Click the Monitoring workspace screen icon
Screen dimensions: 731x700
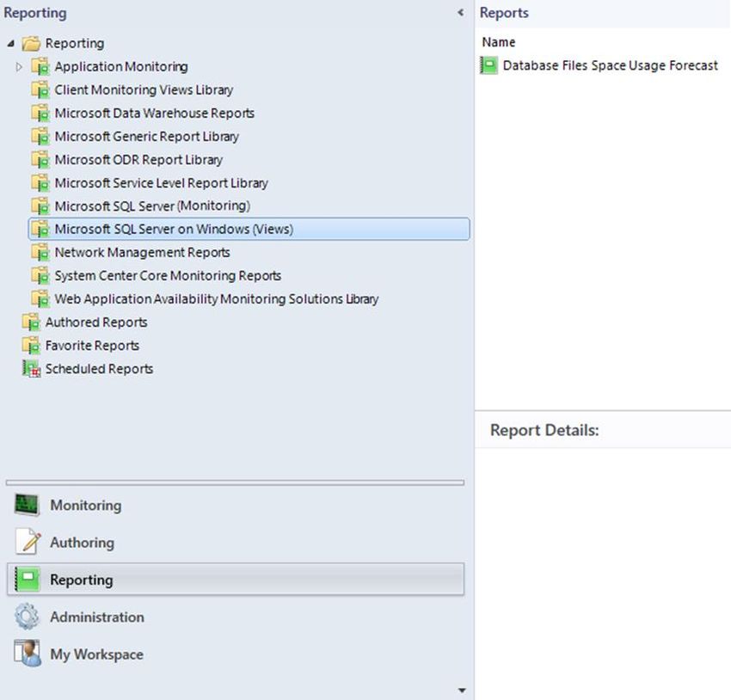tap(27, 505)
